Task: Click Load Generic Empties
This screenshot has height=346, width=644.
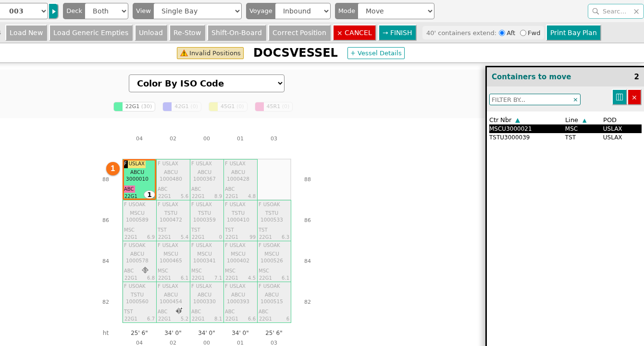Action: 91,33
